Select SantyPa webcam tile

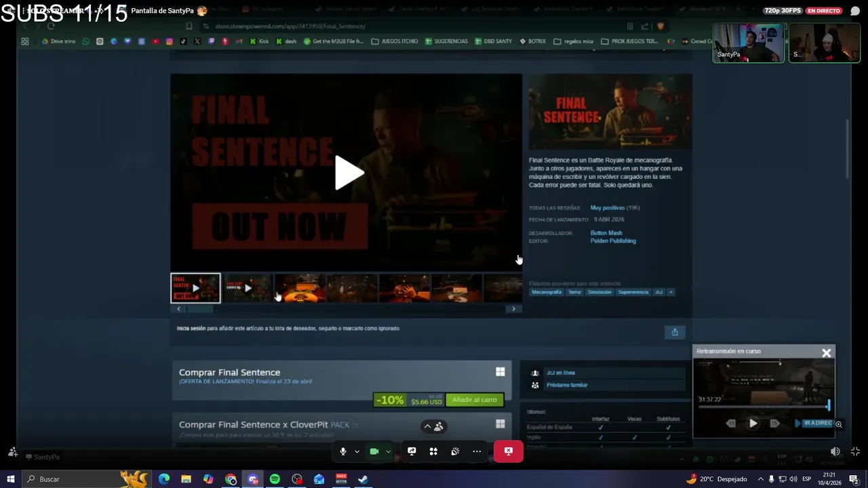coord(749,43)
